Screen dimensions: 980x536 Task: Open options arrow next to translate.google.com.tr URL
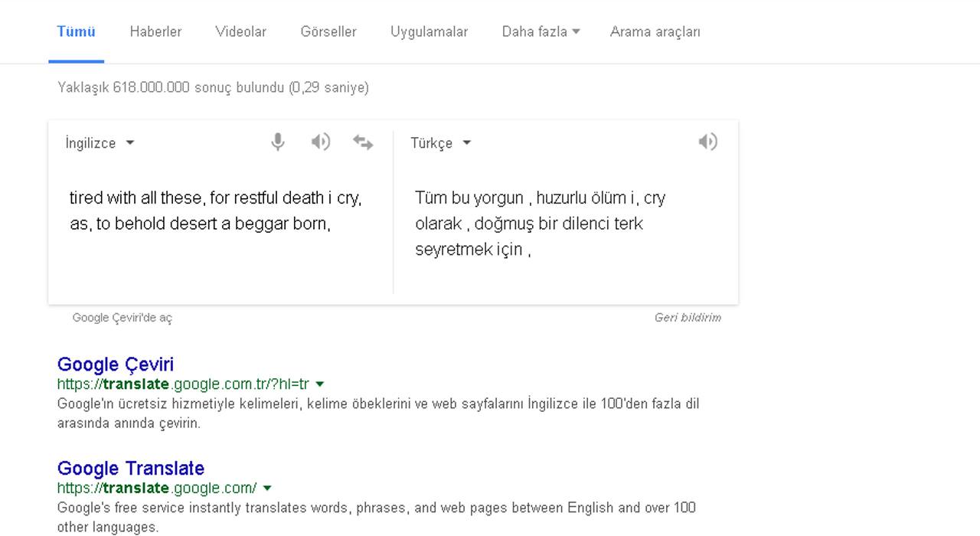pos(320,384)
